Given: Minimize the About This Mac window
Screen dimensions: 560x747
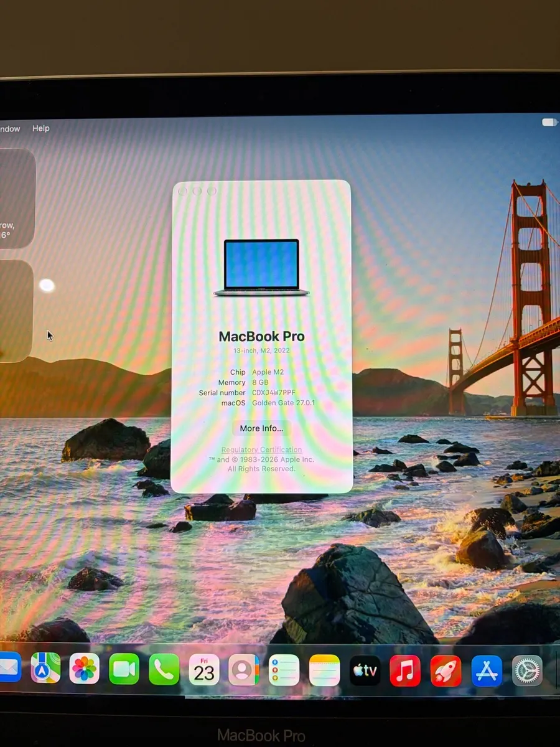Looking at the screenshot, I should [197, 191].
